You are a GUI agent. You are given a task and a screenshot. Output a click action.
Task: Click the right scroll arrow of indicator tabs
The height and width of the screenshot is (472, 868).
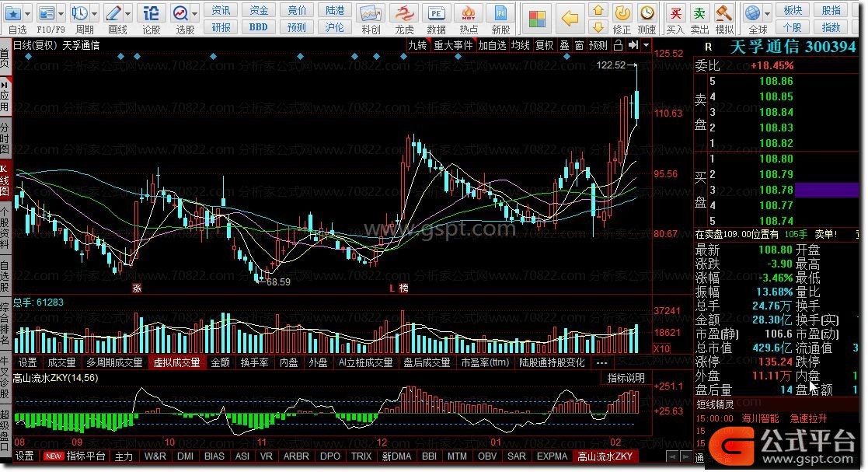click(x=686, y=456)
